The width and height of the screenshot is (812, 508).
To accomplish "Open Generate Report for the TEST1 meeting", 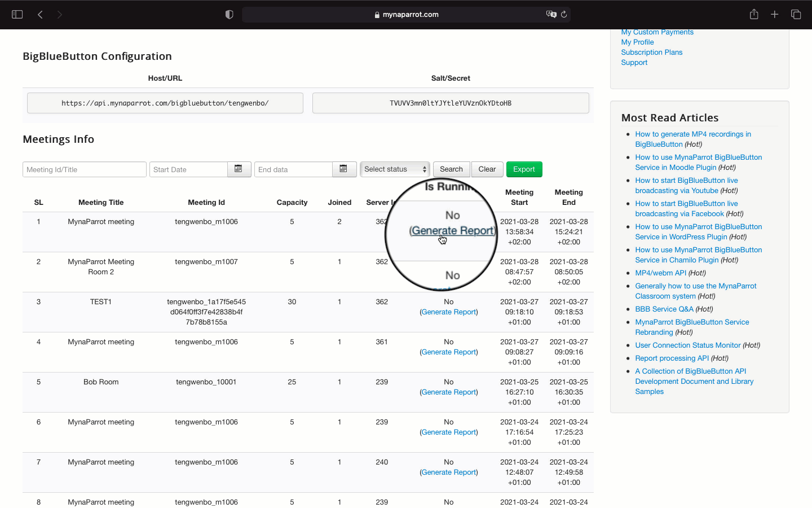I will [449, 312].
